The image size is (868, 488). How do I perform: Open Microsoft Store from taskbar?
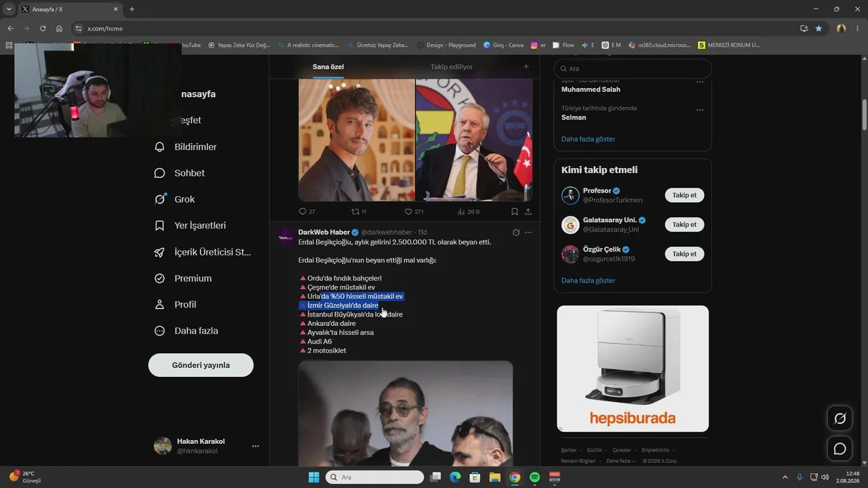pos(475,477)
